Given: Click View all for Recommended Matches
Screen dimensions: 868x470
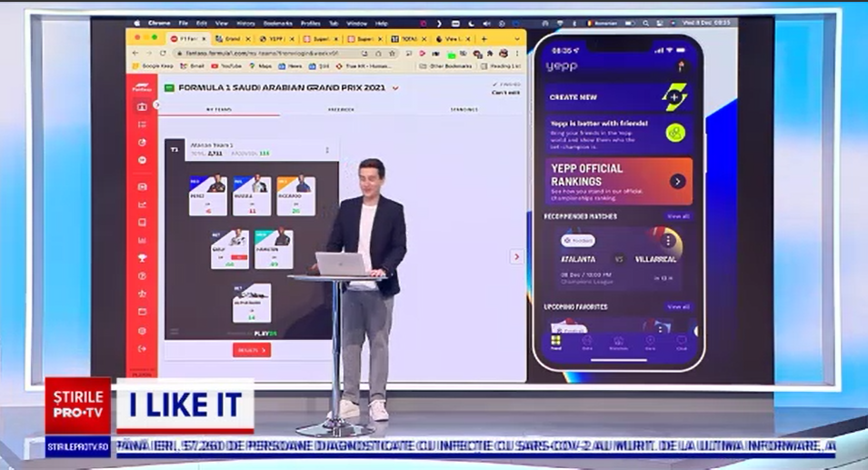Looking at the screenshot, I should pyautogui.click(x=678, y=216).
